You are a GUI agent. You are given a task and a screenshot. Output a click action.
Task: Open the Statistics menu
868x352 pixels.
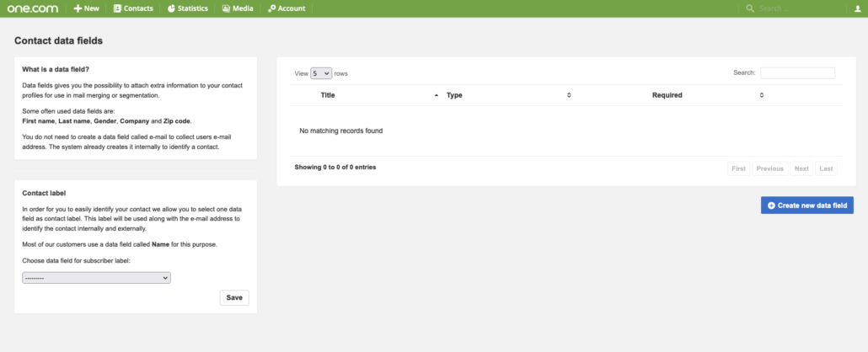188,8
